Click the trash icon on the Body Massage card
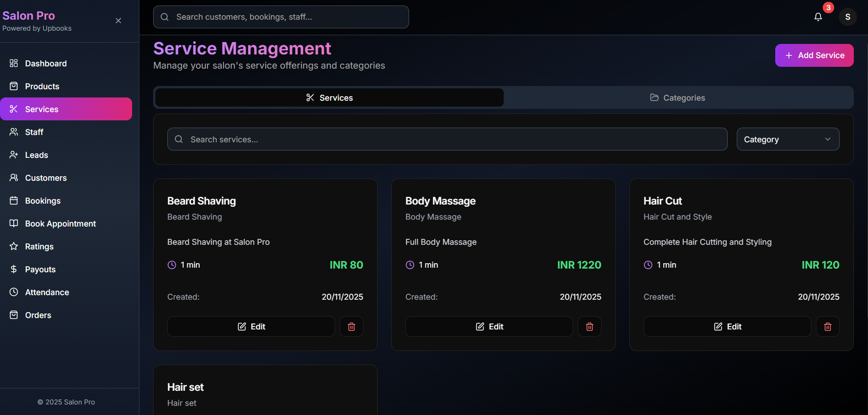868x415 pixels. point(589,326)
